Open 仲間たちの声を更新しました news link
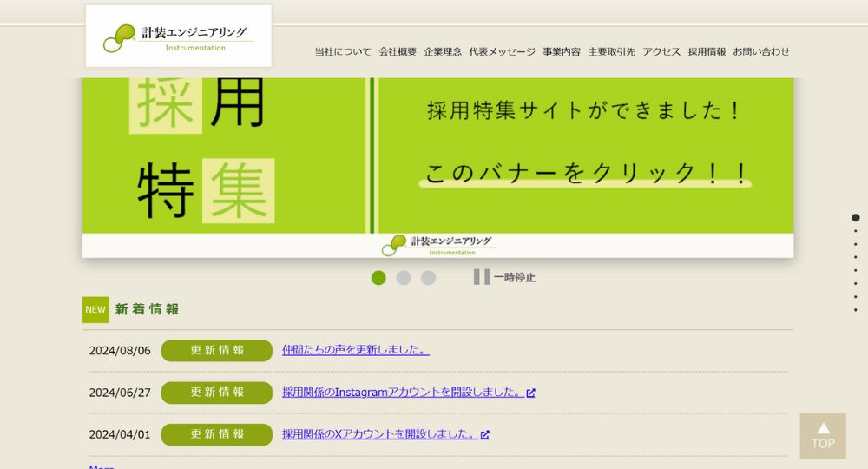Viewport: 868px width, 469px height. click(x=355, y=350)
